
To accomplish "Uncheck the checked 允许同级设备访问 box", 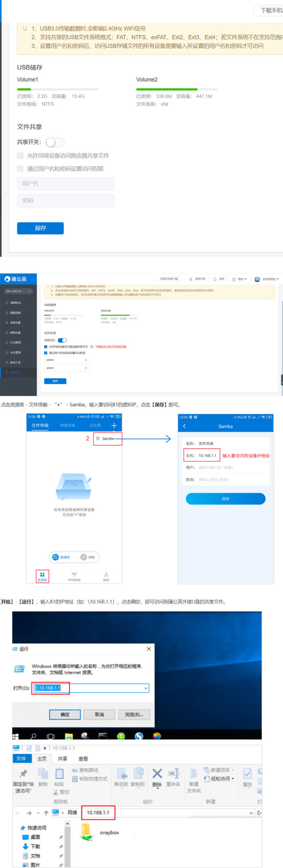I will point(46,347).
